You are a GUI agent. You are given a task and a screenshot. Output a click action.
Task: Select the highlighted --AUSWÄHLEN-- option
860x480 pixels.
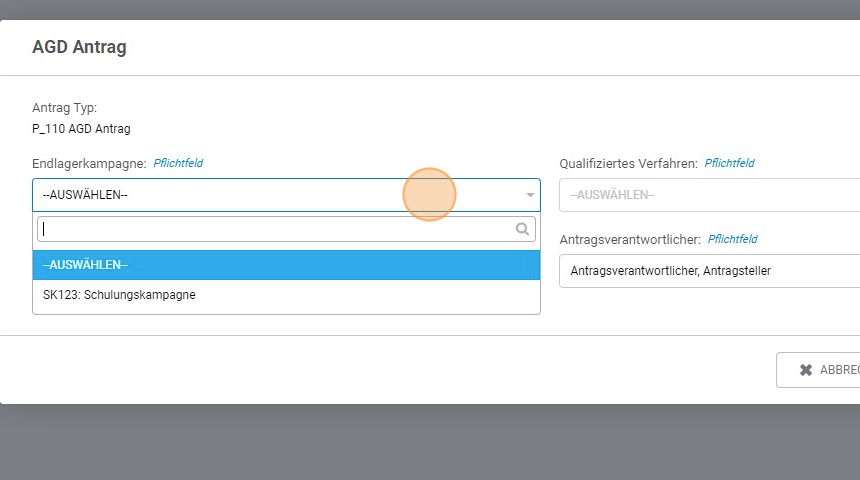[x=286, y=265]
